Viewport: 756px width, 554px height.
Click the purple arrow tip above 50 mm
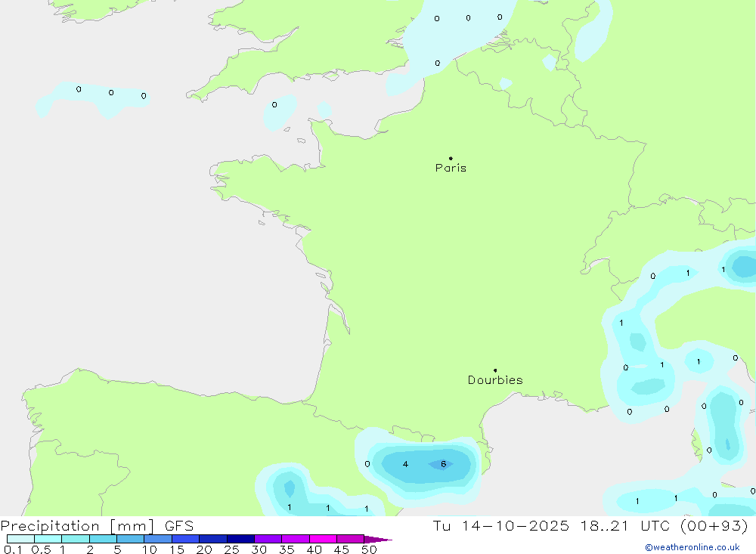point(378,540)
